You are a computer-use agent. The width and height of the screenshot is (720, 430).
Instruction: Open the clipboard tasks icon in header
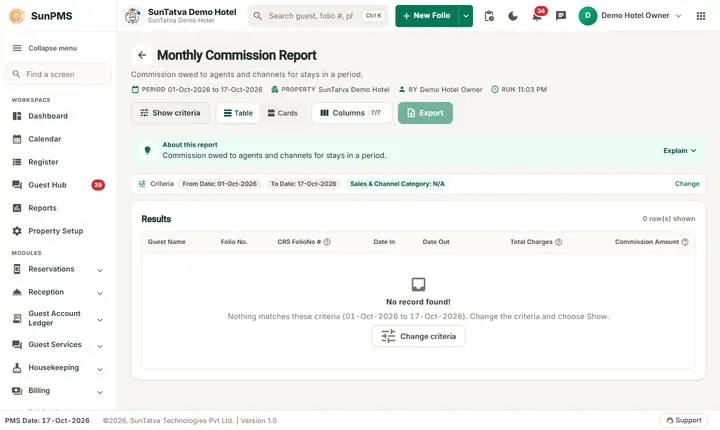pos(489,16)
